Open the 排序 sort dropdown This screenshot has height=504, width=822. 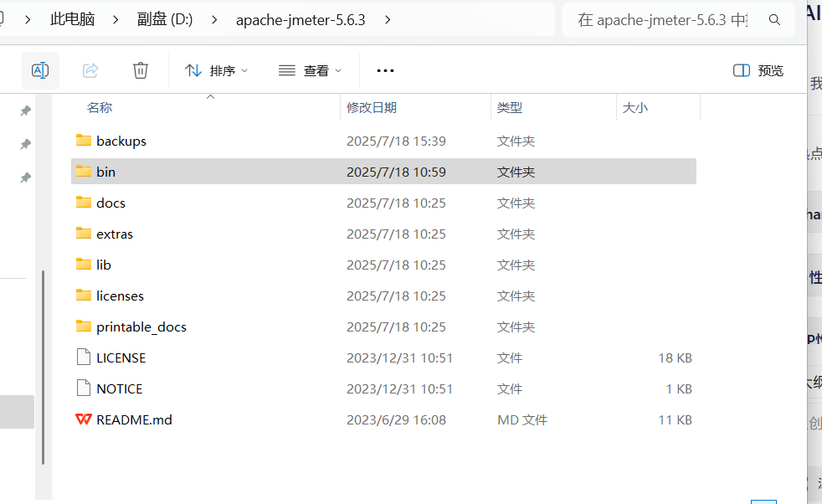216,70
